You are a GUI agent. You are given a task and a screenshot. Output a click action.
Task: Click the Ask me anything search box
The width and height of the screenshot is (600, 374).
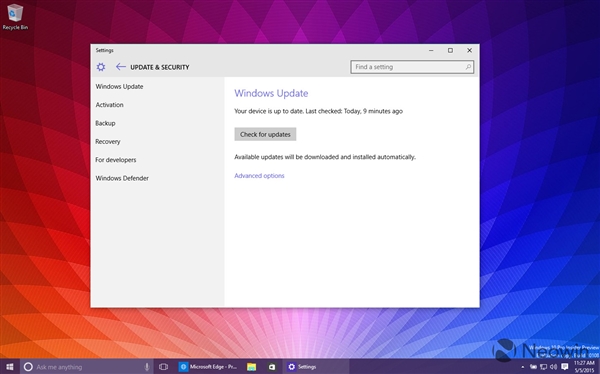[x=87, y=367]
